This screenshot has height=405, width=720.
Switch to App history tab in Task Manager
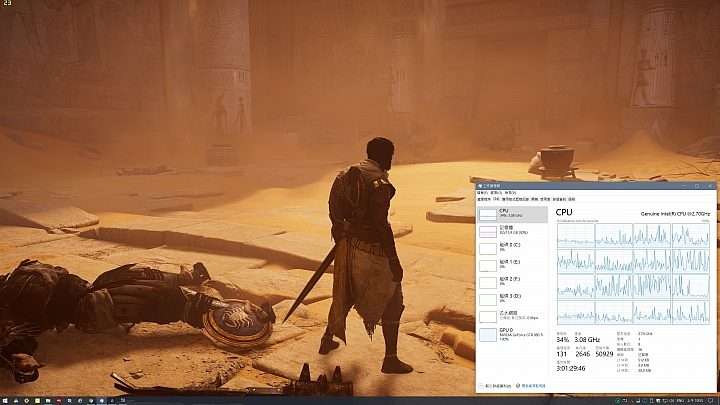[516, 199]
